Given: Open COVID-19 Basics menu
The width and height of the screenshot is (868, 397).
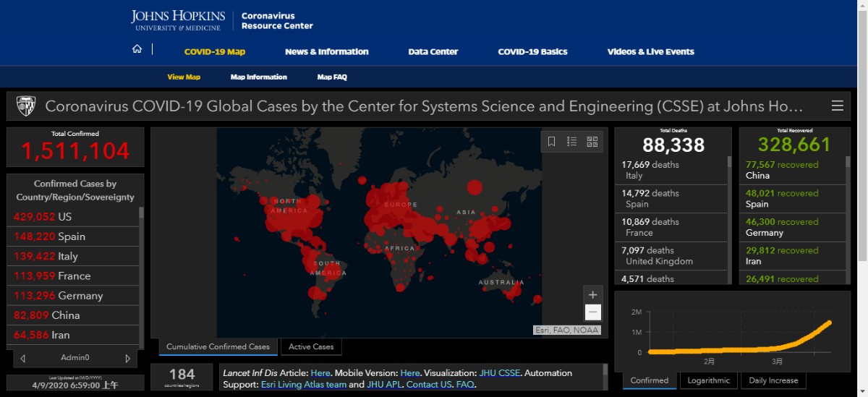Looking at the screenshot, I should click(x=533, y=52).
